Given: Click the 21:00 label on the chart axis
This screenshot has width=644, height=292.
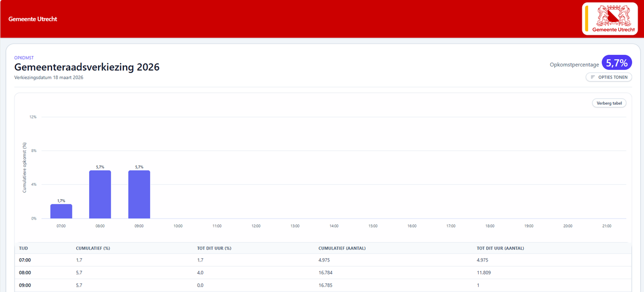Looking at the screenshot, I should [606, 226].
